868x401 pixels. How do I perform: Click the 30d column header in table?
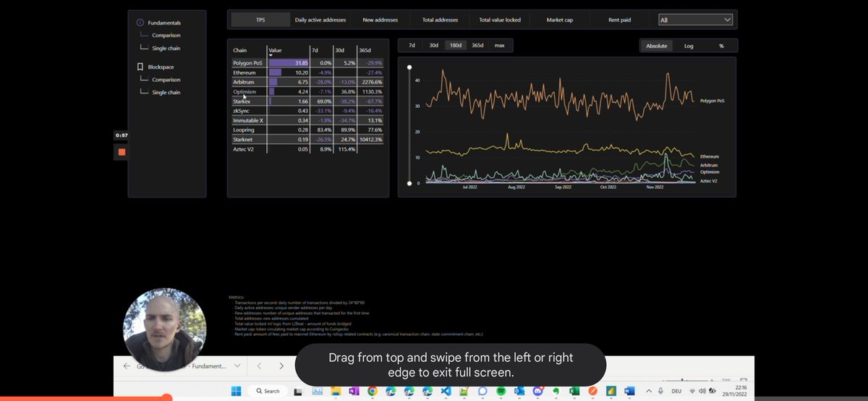[x=340, y=50]
